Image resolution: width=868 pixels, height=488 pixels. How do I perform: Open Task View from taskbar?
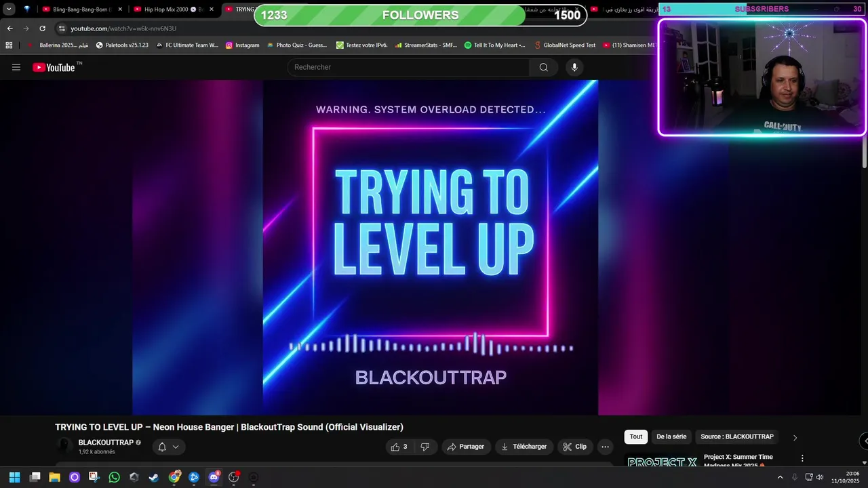point(35,477)
